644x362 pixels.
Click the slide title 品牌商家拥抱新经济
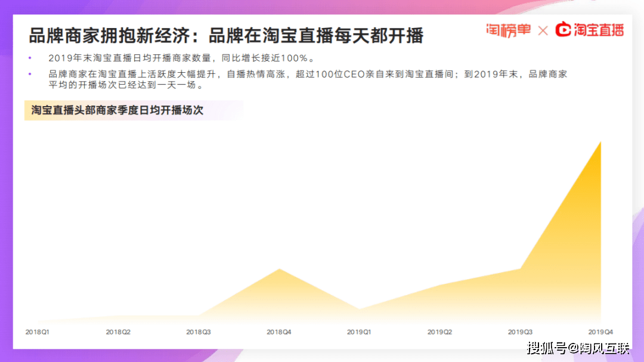[x=110, y=36]
